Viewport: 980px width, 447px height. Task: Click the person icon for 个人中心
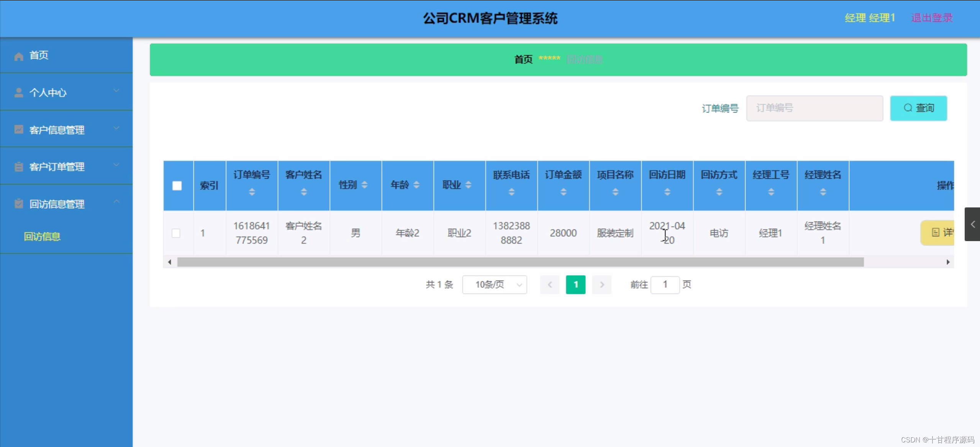pos(18,92)
